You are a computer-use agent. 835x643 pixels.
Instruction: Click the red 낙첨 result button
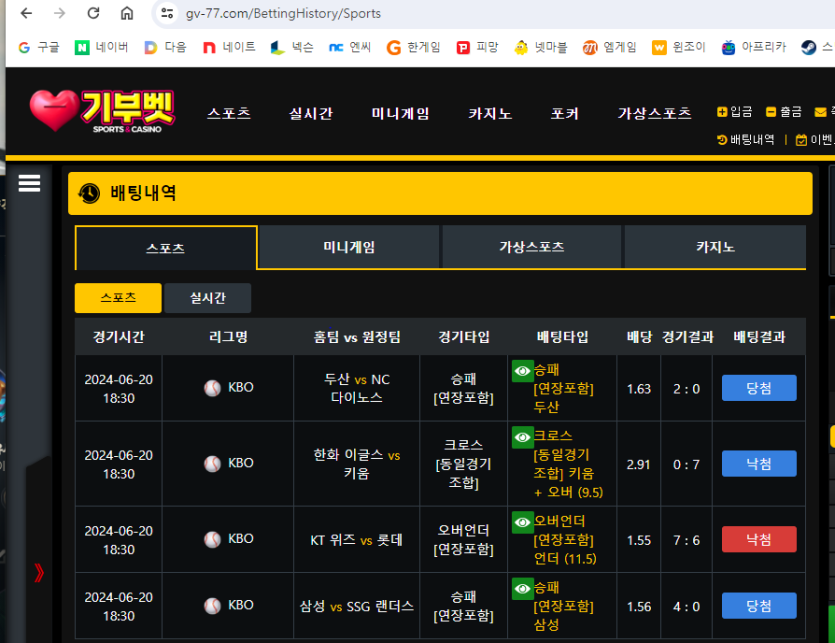(x=759, y=540)
